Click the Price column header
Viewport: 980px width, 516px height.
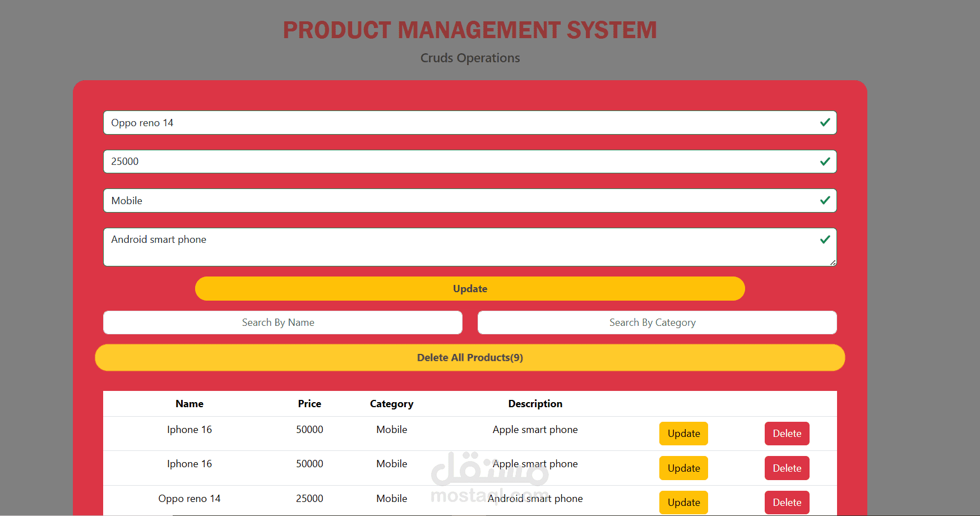[x=309, y=404]
